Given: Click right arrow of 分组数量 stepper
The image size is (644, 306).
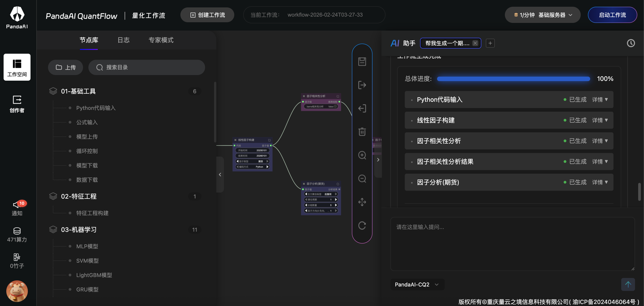Looking at the screenshot, I should (x=336, y=205).
